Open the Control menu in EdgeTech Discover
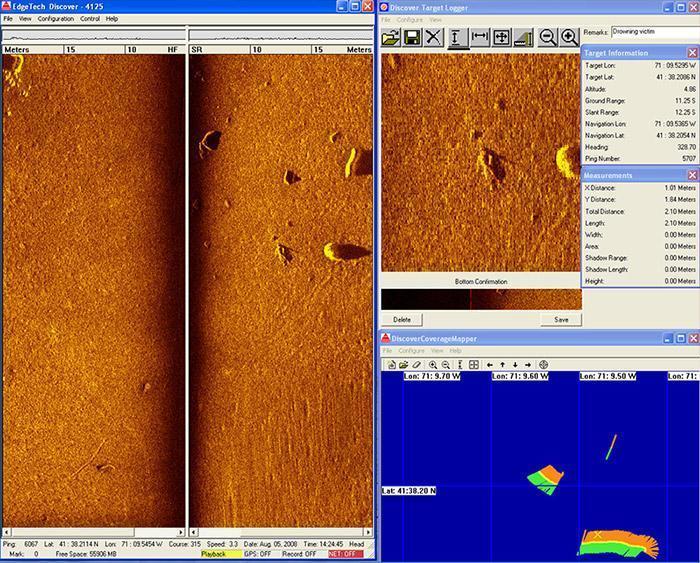The width and height of the screenshot is (700, 563). pos(89,19)
